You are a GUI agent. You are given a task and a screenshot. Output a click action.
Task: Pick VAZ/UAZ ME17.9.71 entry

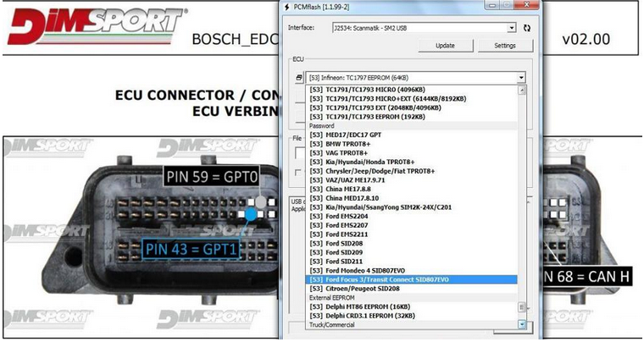click(412, 179)
